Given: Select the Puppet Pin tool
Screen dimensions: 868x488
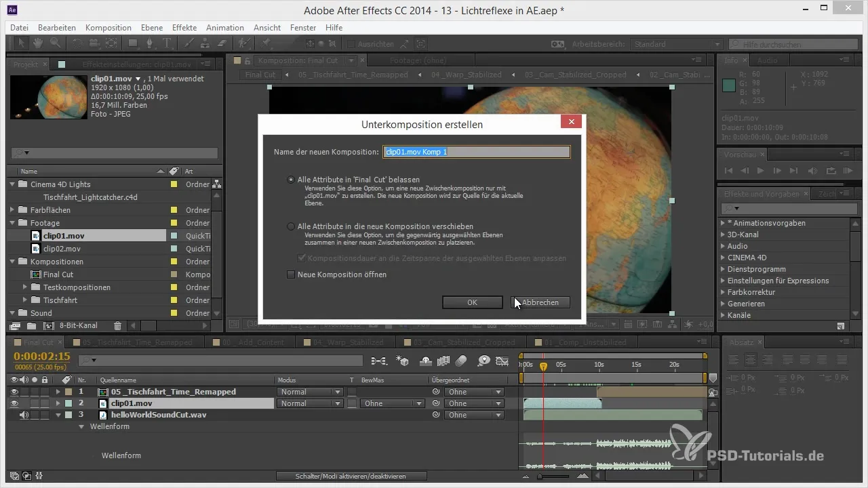Looking at the screenshot, I should 266,43.
